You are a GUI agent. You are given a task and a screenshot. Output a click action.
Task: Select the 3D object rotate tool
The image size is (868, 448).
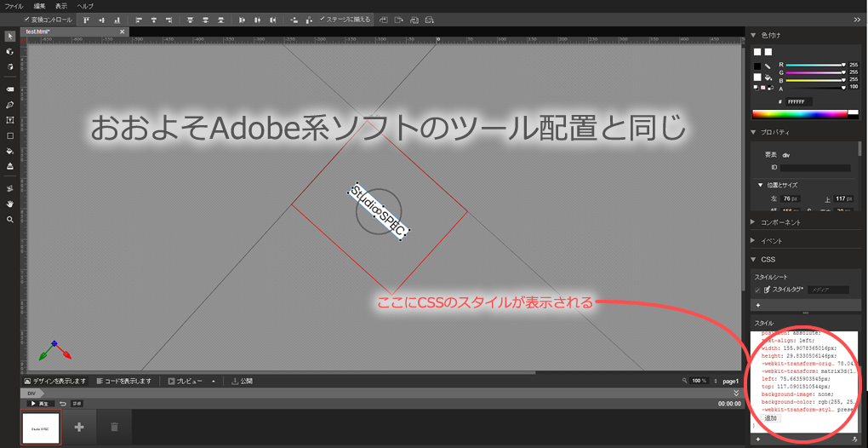coord(10,51)
